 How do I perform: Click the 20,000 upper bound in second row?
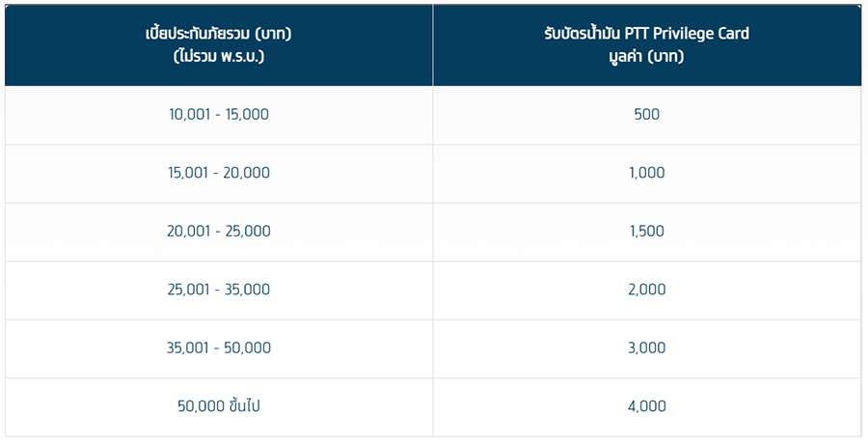[x=248, y=174]
